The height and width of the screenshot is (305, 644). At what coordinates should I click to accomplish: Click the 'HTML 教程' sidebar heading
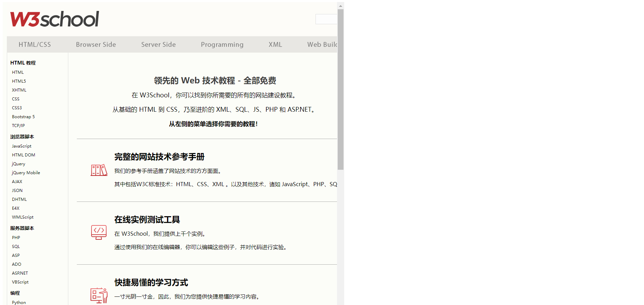click(23, 63)
